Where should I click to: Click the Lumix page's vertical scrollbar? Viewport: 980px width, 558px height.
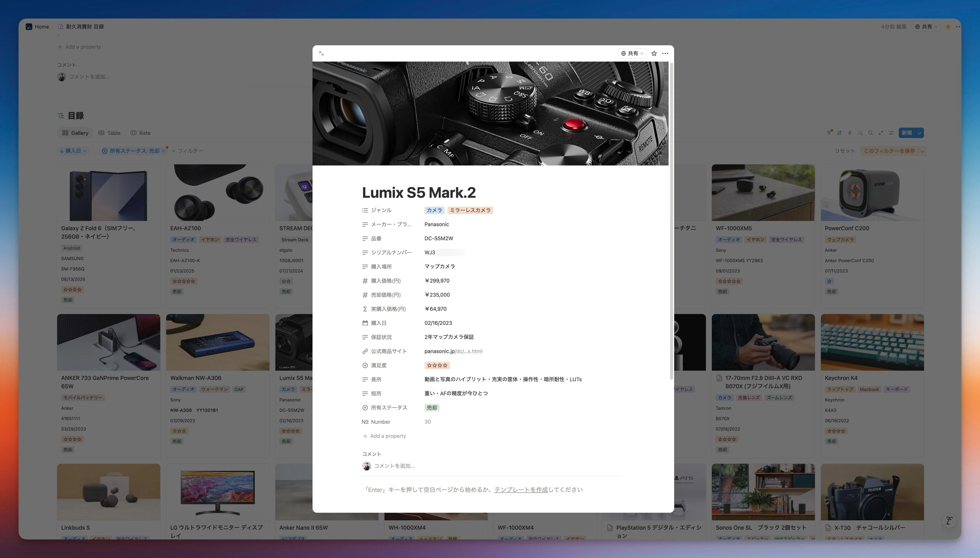tap(671, 221)
